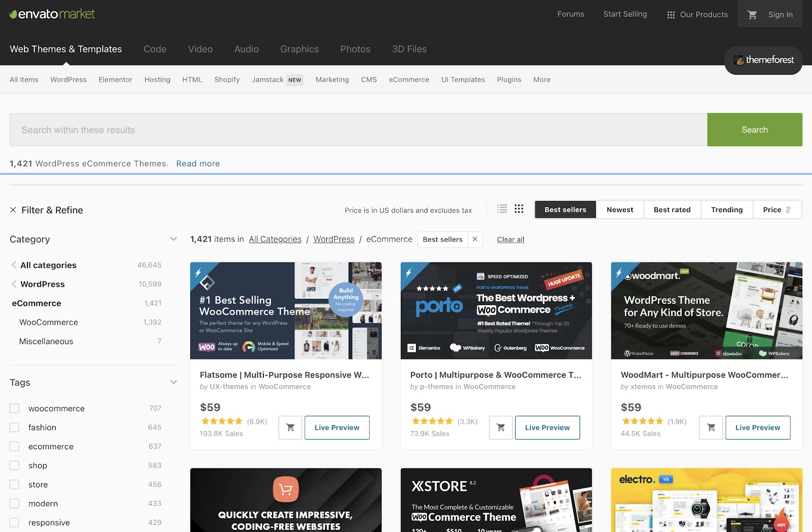Viewport: 812px width, 532px height.
Task: Open the Porto theme thumbnail
Action: pyautogui.click(x=496, y=311)
